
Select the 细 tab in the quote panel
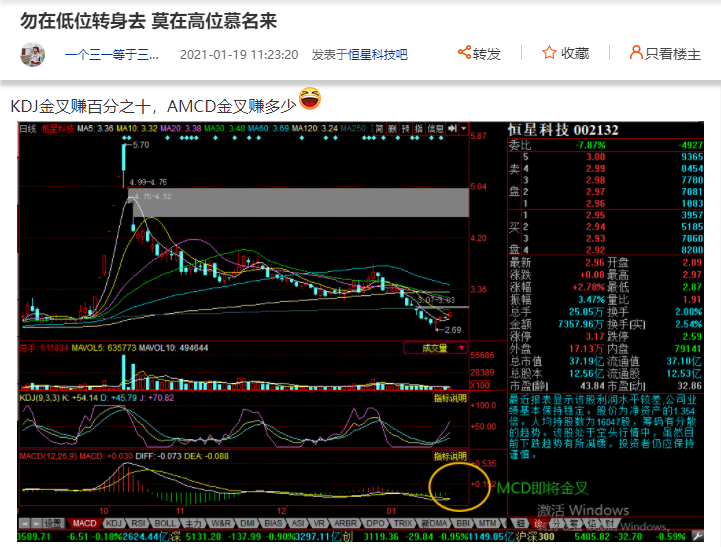tap(520, 523)
